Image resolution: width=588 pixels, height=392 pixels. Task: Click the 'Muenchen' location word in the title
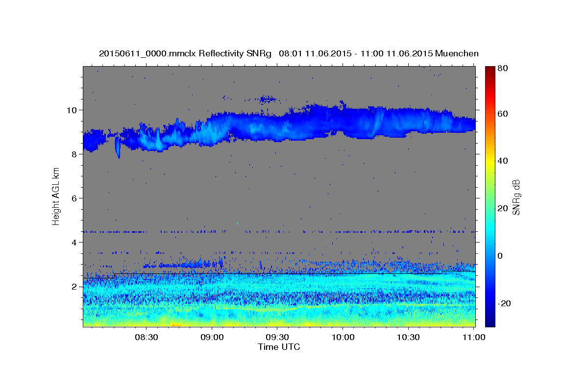point(456,53)
